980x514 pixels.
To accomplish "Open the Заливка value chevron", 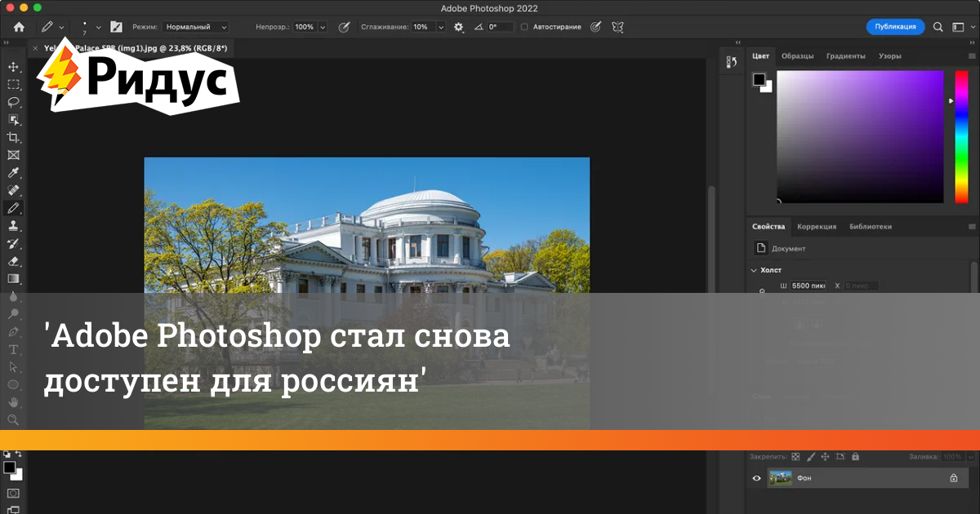I will pos(969,457).
